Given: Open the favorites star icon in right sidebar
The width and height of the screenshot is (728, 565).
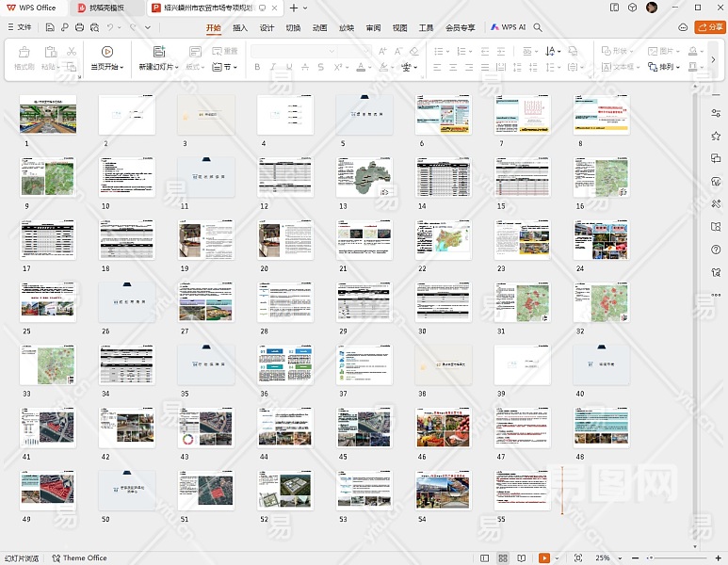Looking at the screenshot, I should [x=716, y=137].
